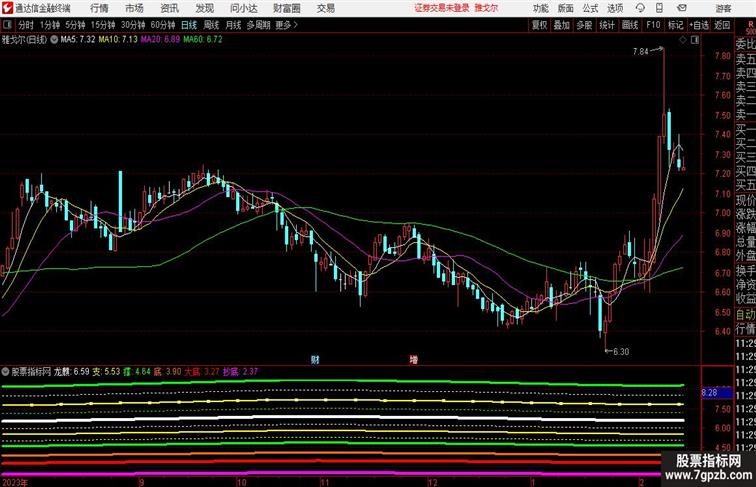Open the F10 company info button

[653, 25]
